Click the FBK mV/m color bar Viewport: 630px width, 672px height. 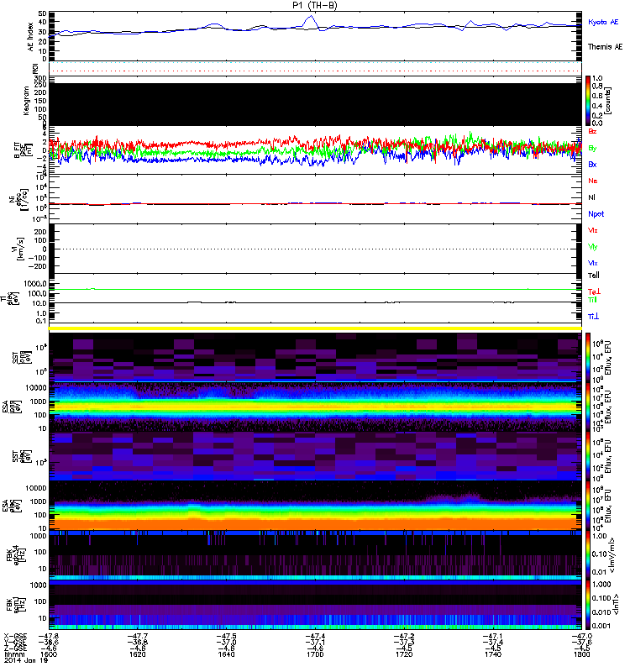point(589,554)
